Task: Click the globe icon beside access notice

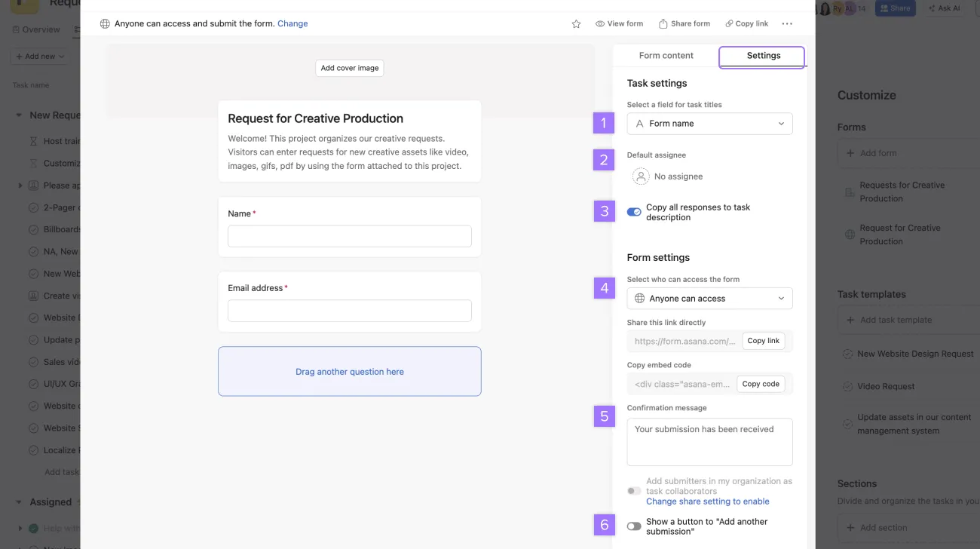Action: coord(105,23)
